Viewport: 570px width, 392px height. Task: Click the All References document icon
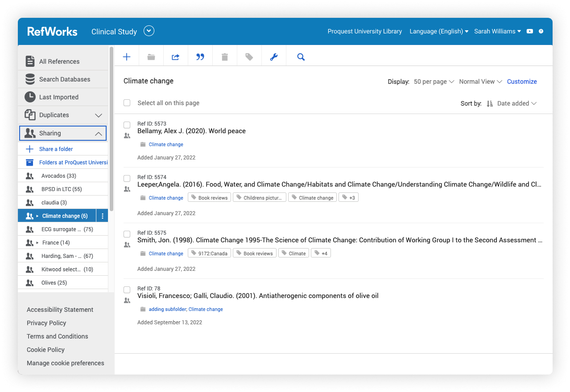[x=30, y=61]
